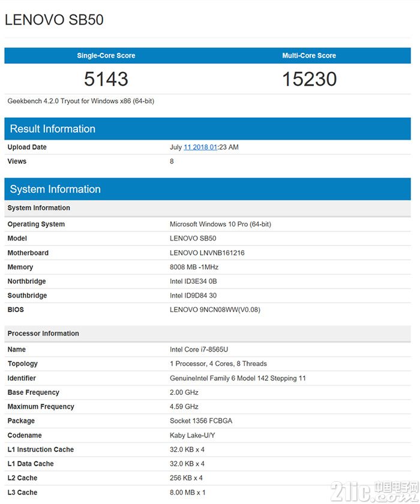420x504 pixels.
Task: Select L3 Cache value '8.00 MB x 1'
Action: pos(187,493)
